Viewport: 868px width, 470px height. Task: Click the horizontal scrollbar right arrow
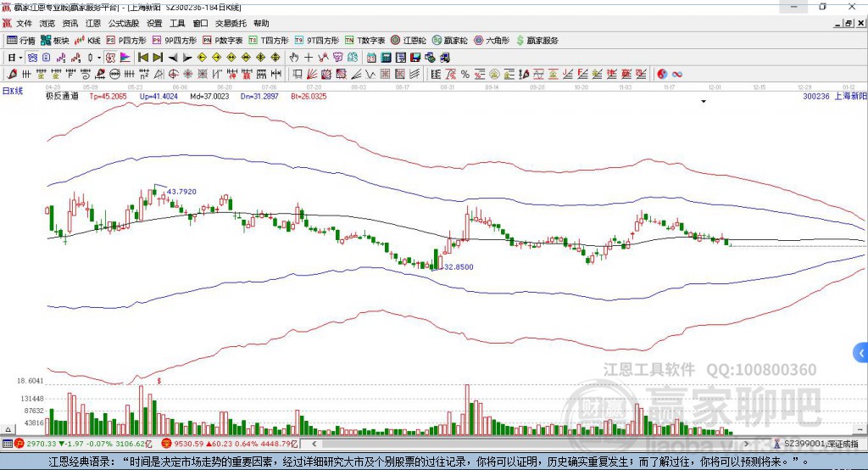point(746,444)
